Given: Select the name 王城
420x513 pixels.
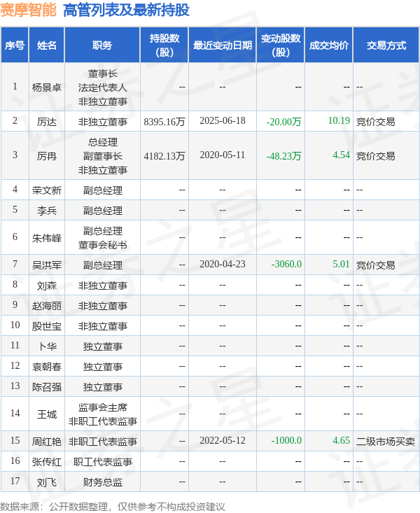Looking at the screenshot, I should 46,414.
